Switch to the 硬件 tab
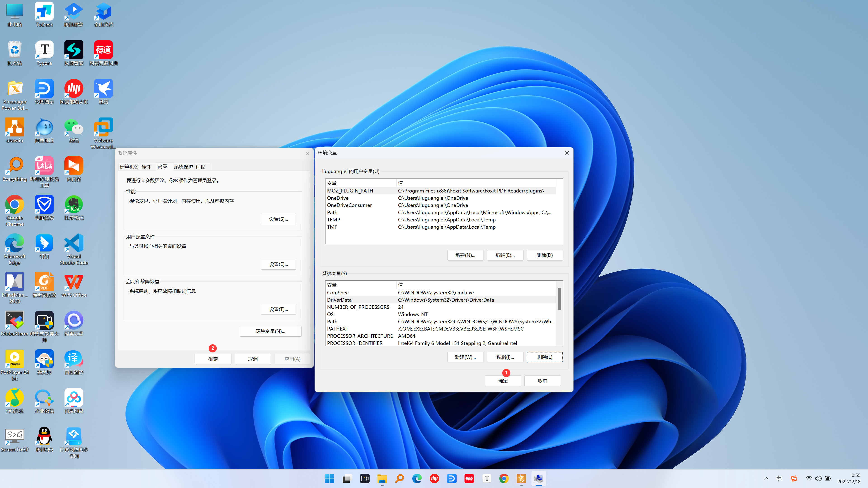This screenshot has width=868, height=488. click(146, 167)
